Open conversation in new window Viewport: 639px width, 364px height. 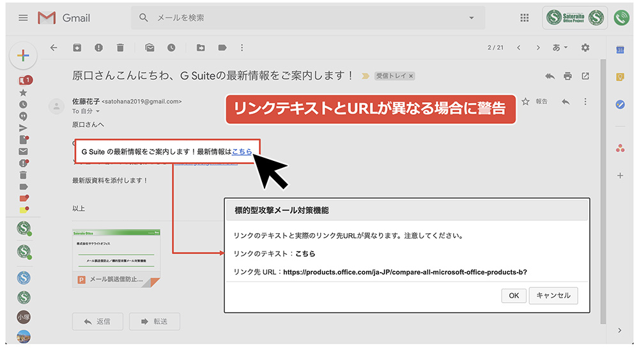(585, 76)
